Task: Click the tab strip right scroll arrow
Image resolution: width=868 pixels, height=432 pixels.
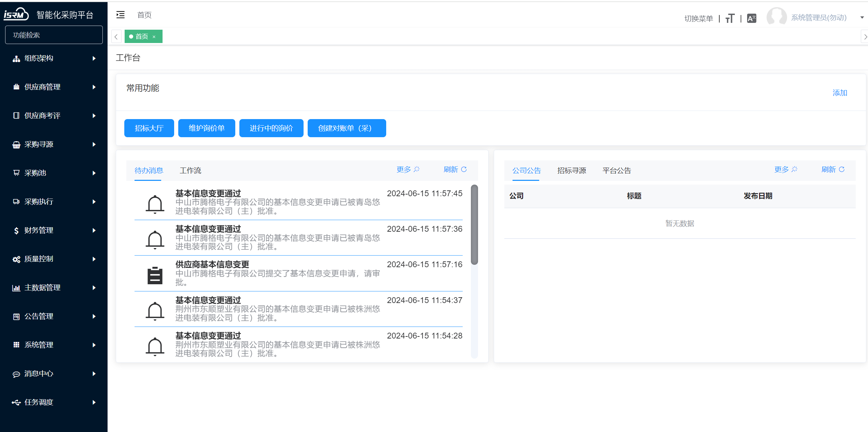Action: tap(865, 37)
